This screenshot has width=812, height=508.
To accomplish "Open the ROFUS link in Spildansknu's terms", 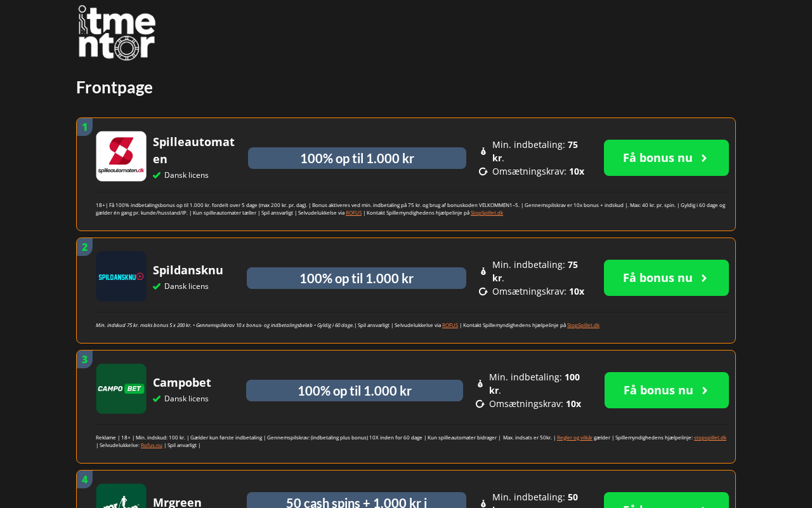I will [x=450, y=325].
